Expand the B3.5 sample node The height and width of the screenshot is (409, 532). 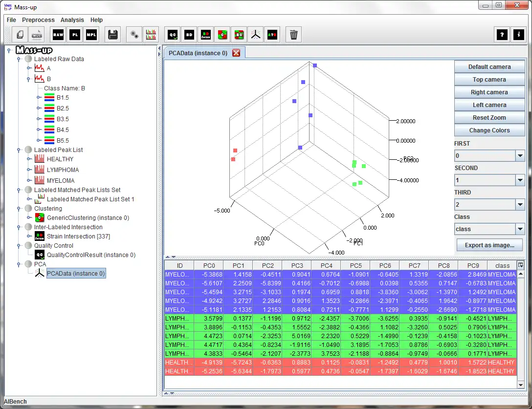pos(39,119)
